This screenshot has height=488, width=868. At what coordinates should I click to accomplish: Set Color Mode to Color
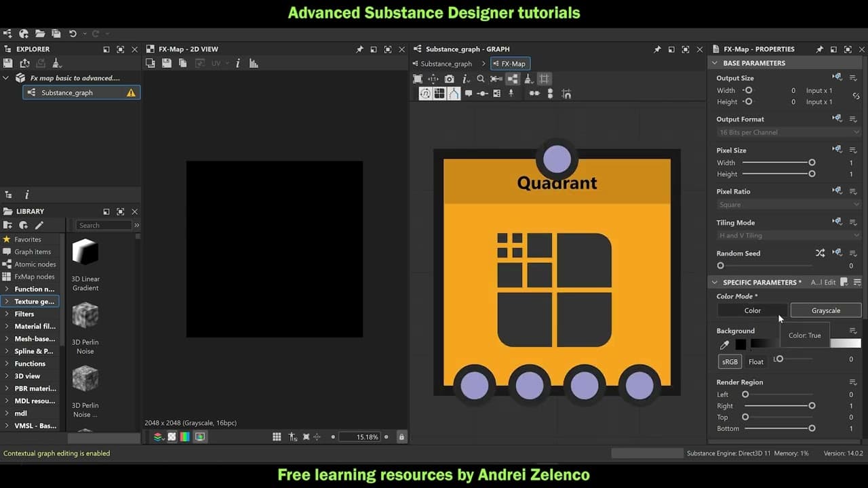(x=753, y=310)
